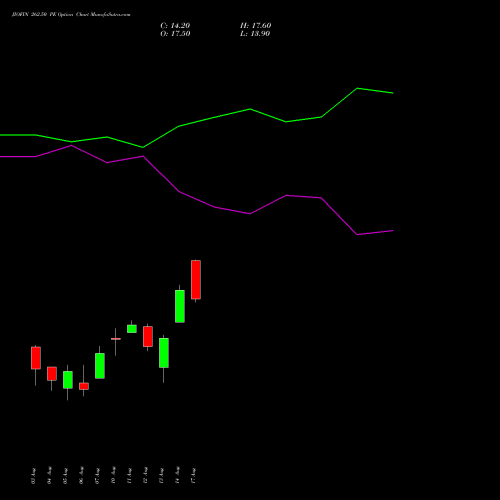The image size is (500, 500).
Task: Click the 17 Aug date label
Action: point(193,476)
